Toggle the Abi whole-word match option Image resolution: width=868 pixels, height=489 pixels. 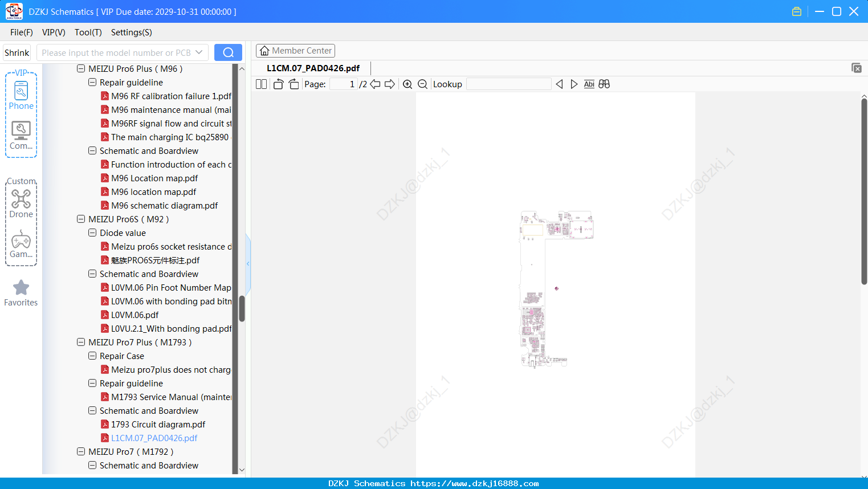point(589,84)
